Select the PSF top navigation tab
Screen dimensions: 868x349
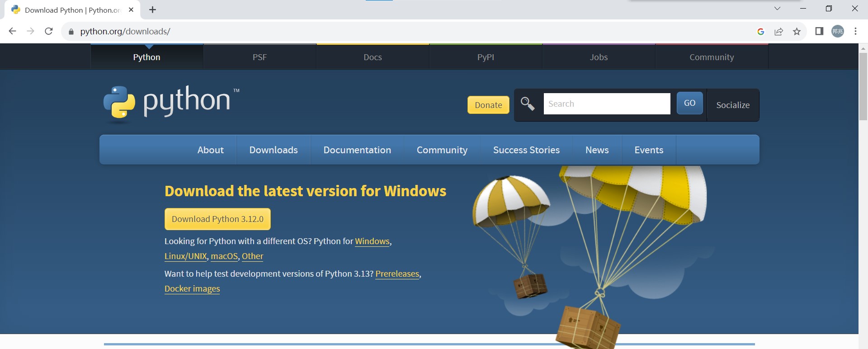260,57
